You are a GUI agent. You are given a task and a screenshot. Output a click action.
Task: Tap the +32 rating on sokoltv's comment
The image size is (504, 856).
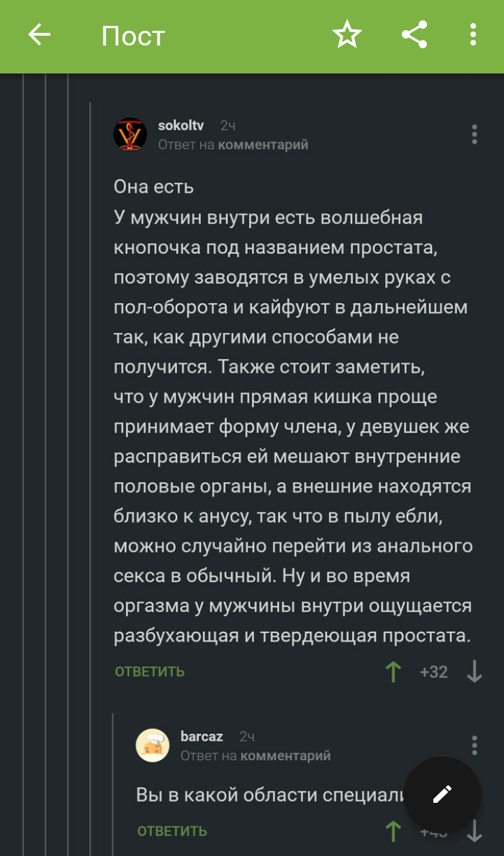pyautogui.click(x=433, y=672)
